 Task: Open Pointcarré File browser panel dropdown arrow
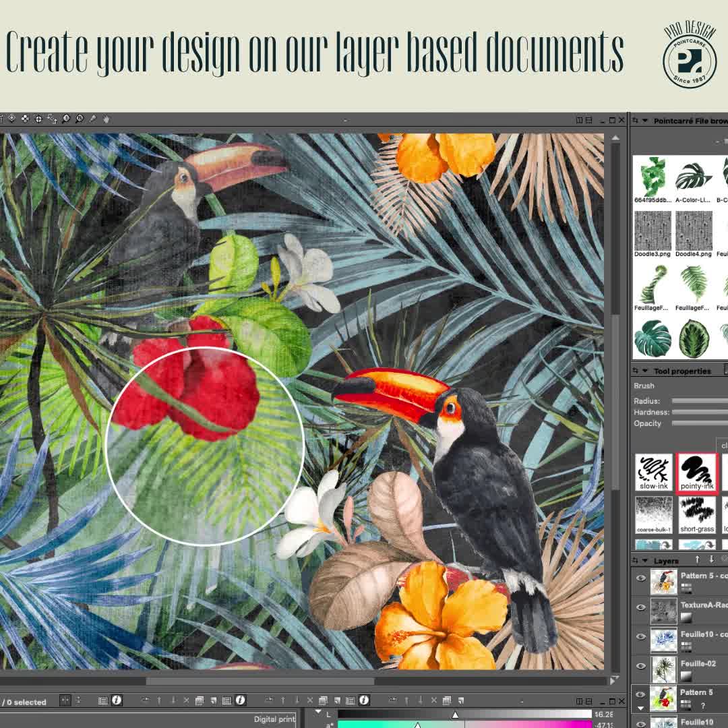(x=645, y=121)
